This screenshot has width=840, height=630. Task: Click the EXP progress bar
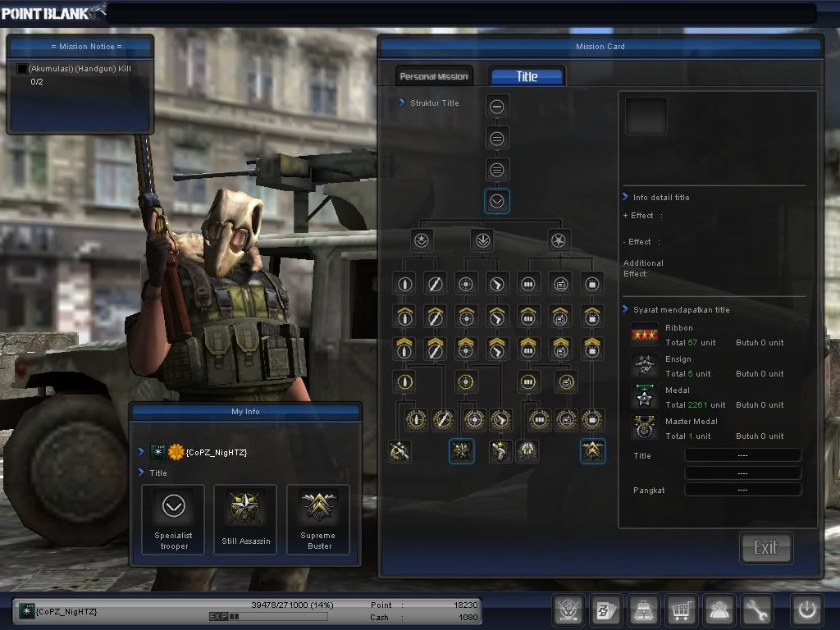[268, 617]
